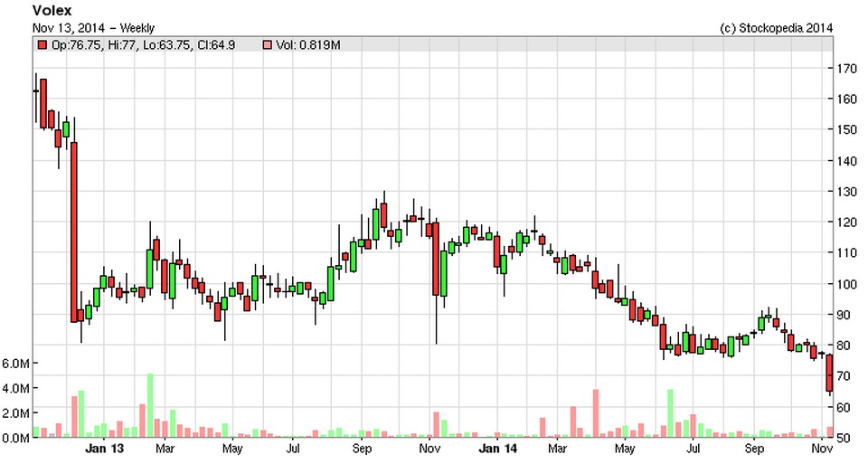Click the pink volume legend swatch
Screen dimensions: 868x464
tap(267, 45)
